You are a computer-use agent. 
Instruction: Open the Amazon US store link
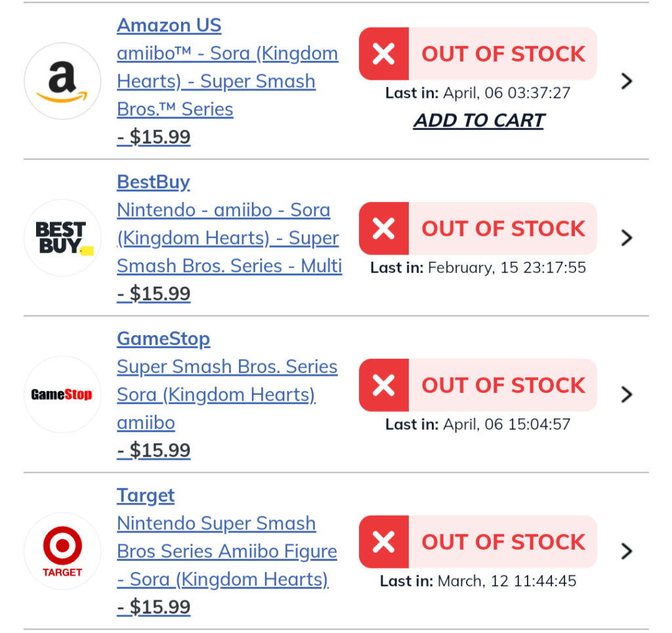point(169,26)
